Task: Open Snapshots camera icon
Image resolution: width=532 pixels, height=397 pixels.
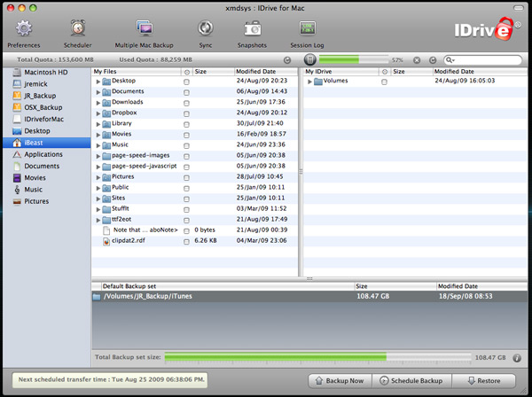Action: (253, 28)
